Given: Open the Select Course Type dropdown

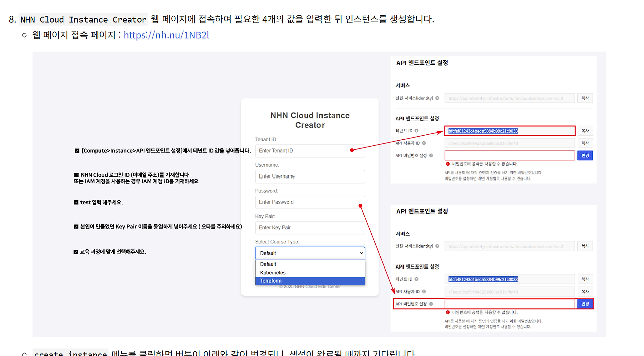Looking at the screenshot, I should coord(310,253).
